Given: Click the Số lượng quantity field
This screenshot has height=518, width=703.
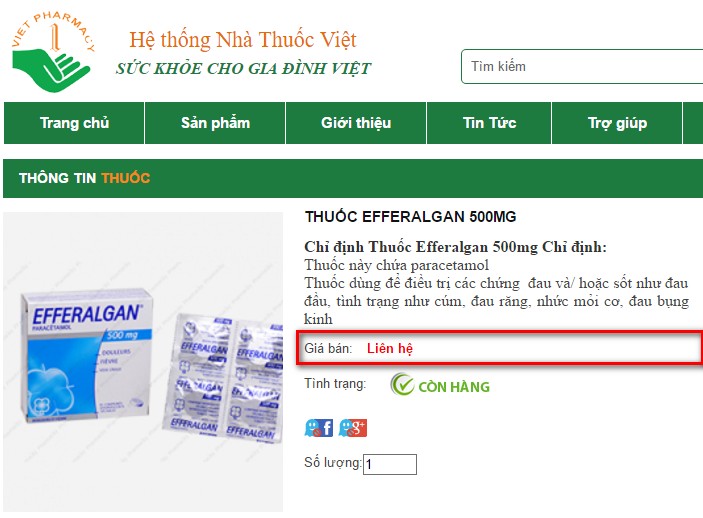Looking at the screenshot, I should pos(390,464).
